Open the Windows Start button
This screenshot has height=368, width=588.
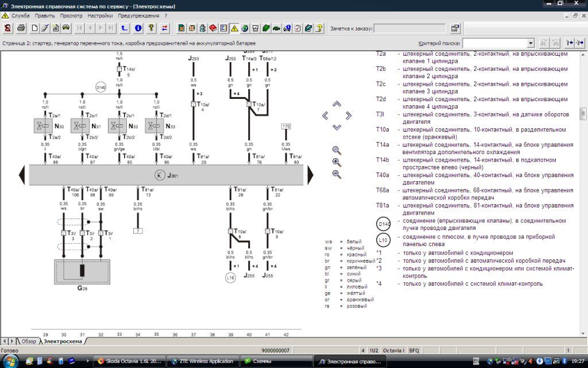(9, 361)
